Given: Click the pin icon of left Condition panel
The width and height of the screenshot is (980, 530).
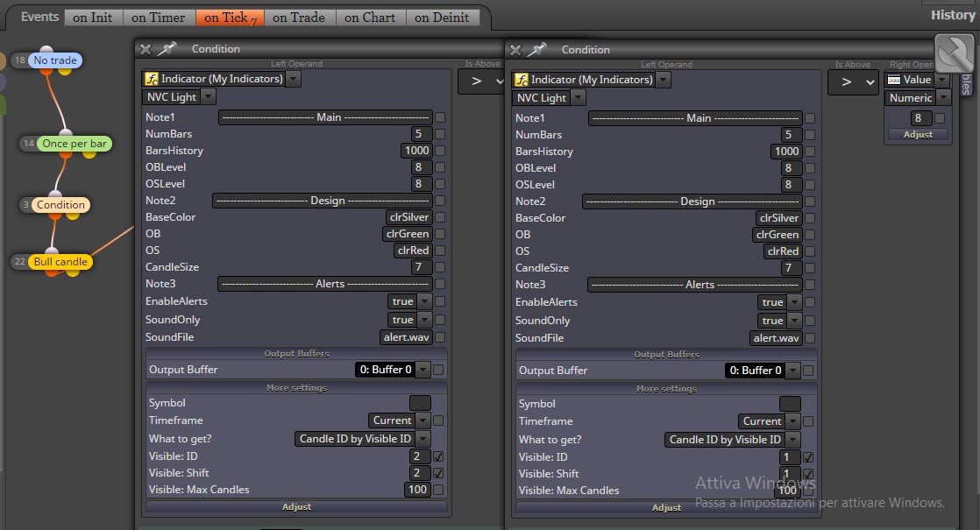Looking at the screenshot, I should (x=167, y=49).
